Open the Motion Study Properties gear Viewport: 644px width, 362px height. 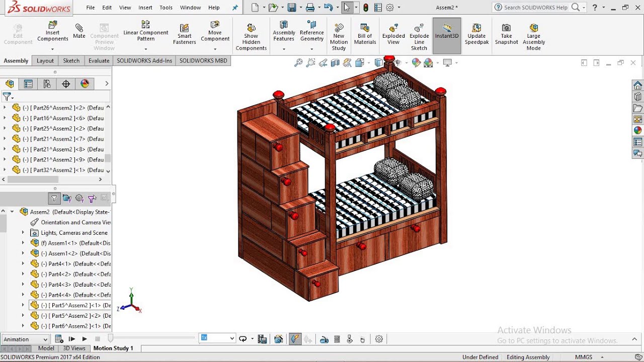[379, 339]
